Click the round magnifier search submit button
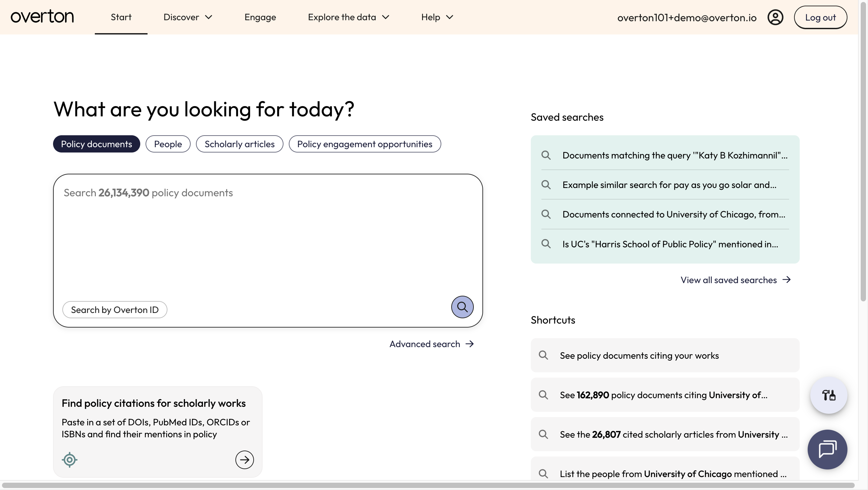This screenshot has width=868, height=490. click(x=462, y=307)
